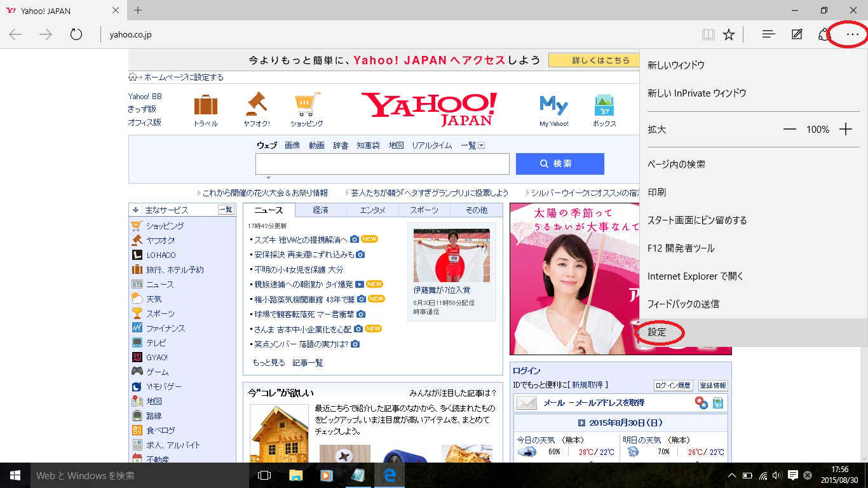Image resolution: width=868 pixels, height=488 pixels.
Task: Click zoom in plus button
Action: [x=845, y=129]
